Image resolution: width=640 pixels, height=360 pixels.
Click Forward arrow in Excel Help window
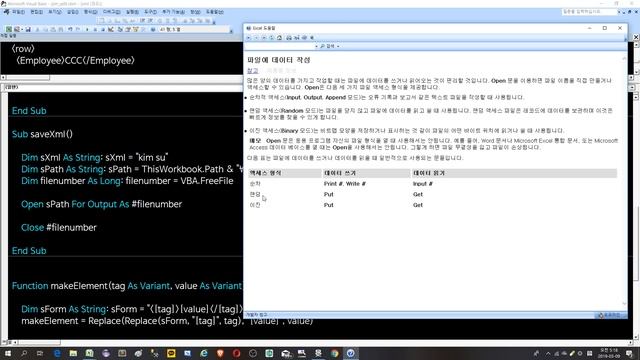tap(256, 38)
